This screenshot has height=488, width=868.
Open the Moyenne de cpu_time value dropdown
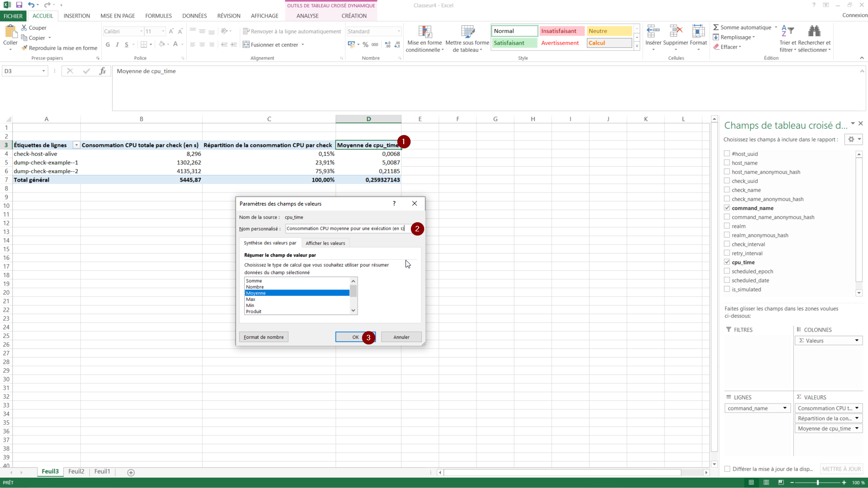click(x=857, y=428)
